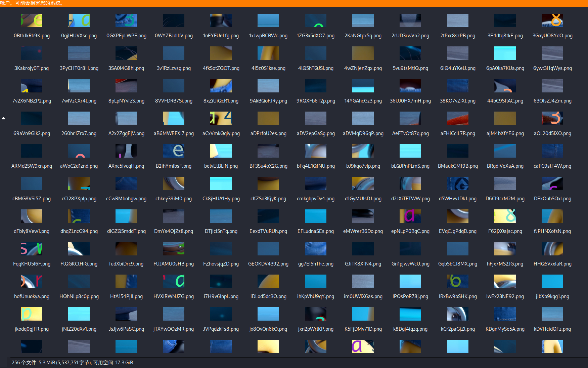Click the eject icon on the left edge
This screenshot has width=588, height=368.
(3, 118)
